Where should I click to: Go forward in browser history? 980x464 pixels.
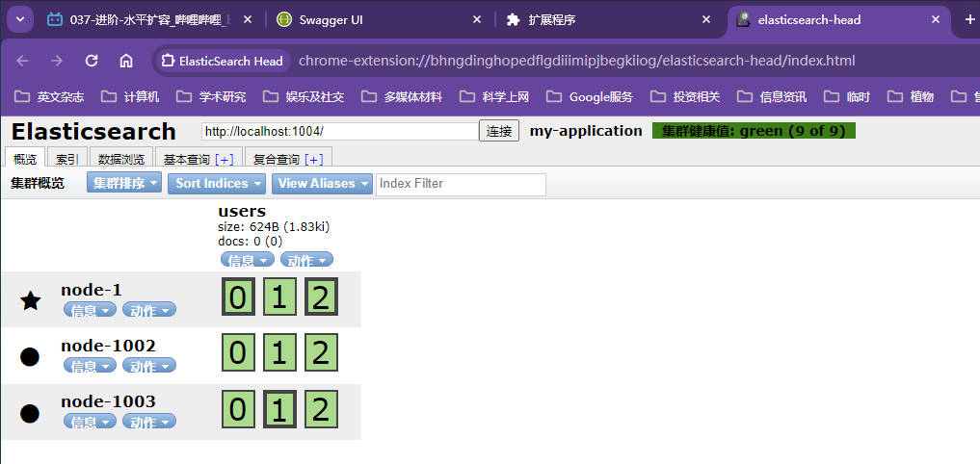click(x=57, y=61)
